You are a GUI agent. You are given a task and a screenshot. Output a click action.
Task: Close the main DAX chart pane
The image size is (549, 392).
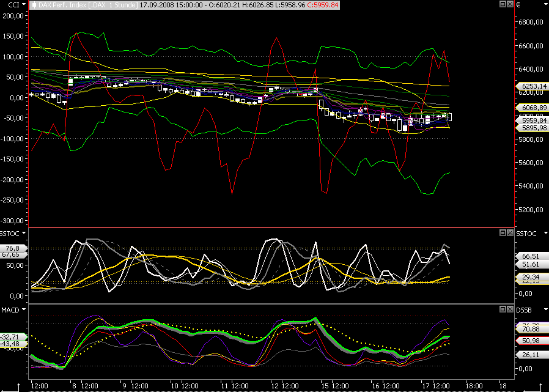[x=510, y=4]
